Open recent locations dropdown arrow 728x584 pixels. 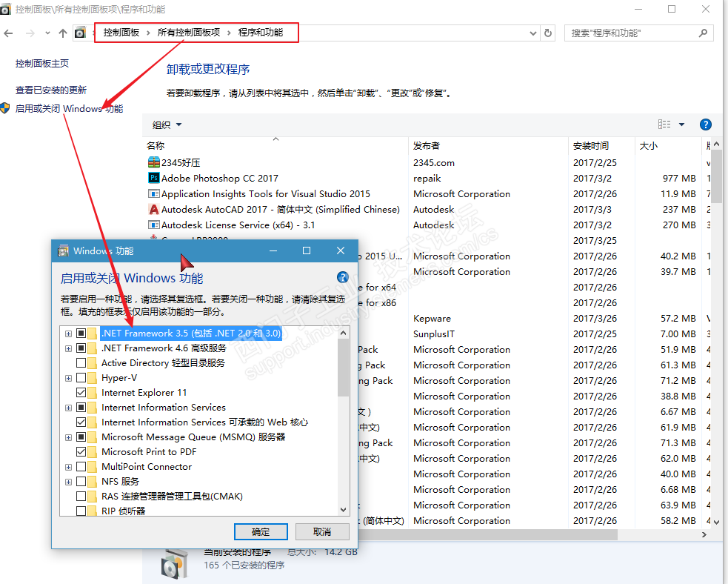tap(47, 33)
